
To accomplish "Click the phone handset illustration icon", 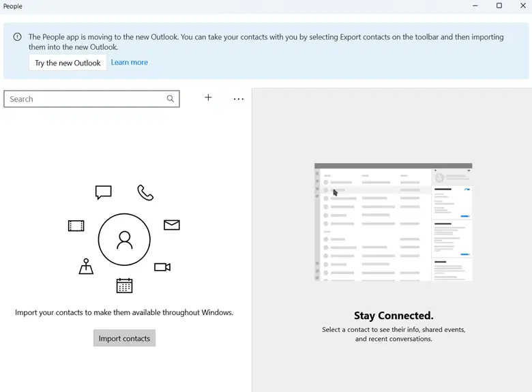I will (x=145, y=193).
